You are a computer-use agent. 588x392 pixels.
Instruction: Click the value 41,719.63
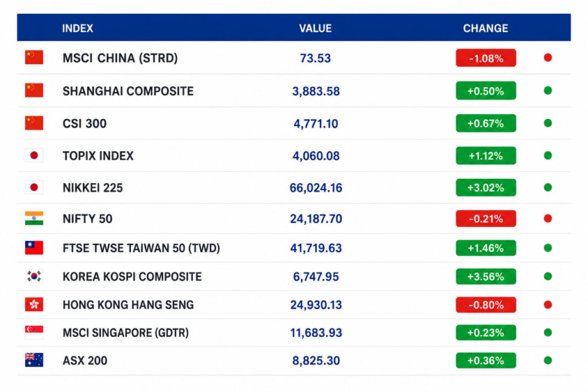pos(316,248)
